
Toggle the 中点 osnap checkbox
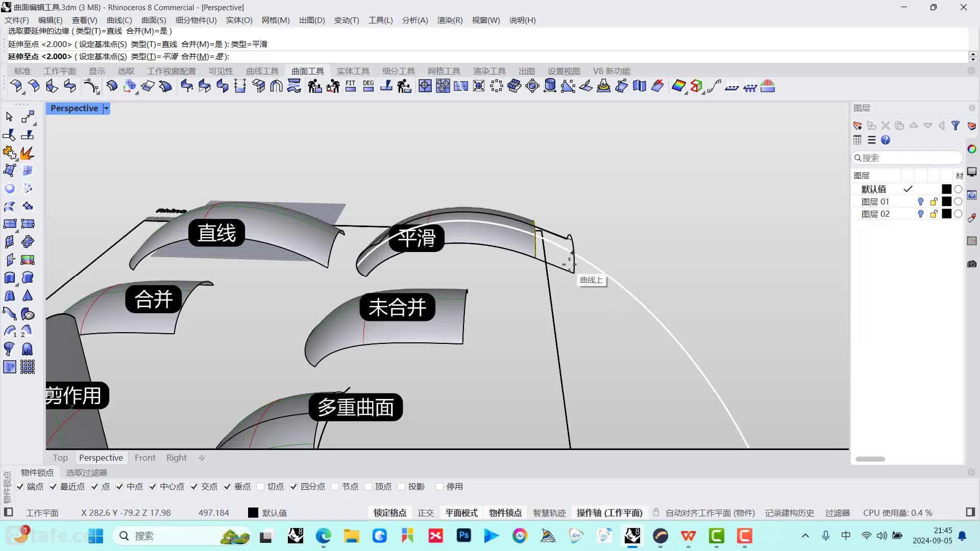(119, 487)
